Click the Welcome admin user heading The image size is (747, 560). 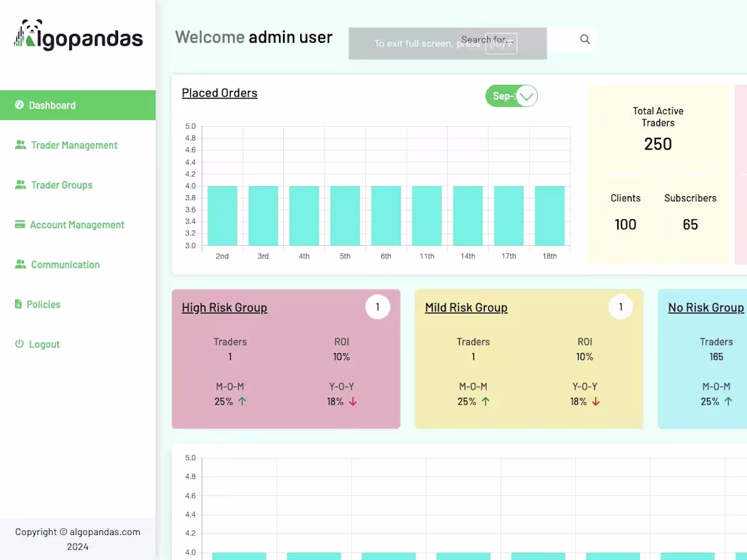pyautogui.click(x=253, y=37)
